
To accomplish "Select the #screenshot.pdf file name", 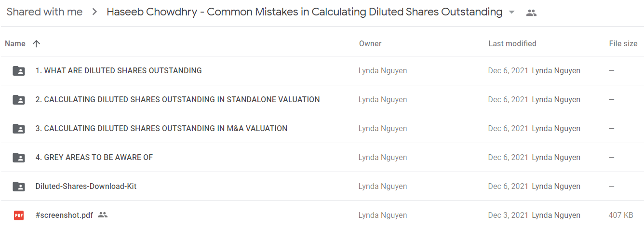I will click(64, 215).
